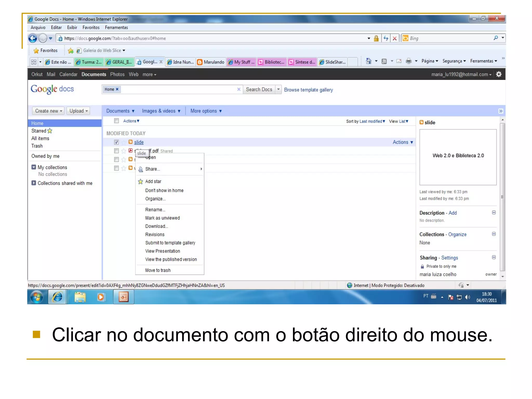Remove the Home filter chip
This screenshot has height=399, width=532.
[x=117, y=89]
